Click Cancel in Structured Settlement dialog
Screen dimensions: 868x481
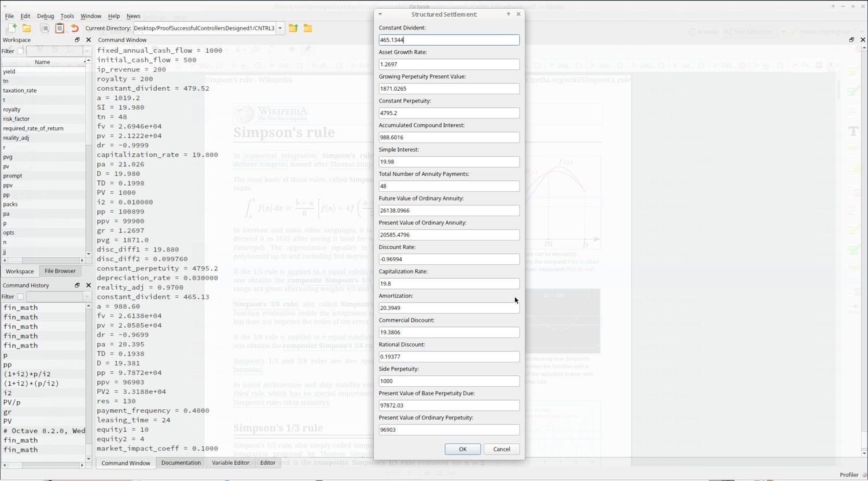click(502, 449)
